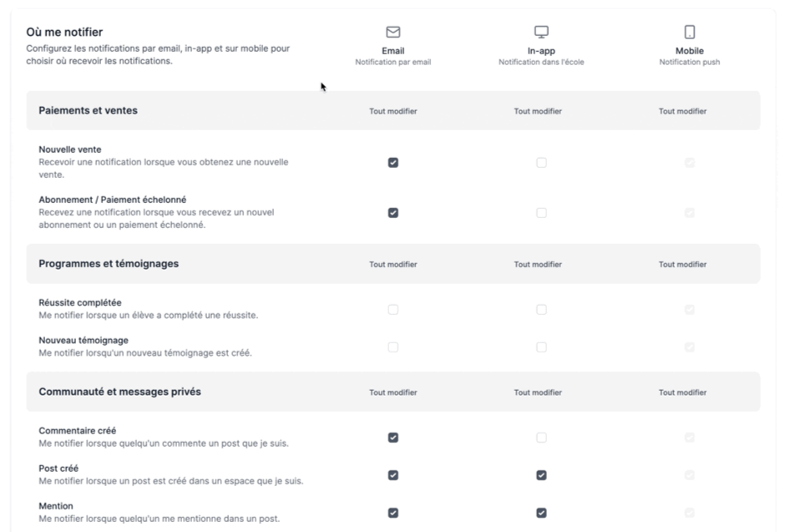Enable In-app for Nouveau témoignage
The height and width of the screenshot is (532, 785).
(x=541, y=347)
